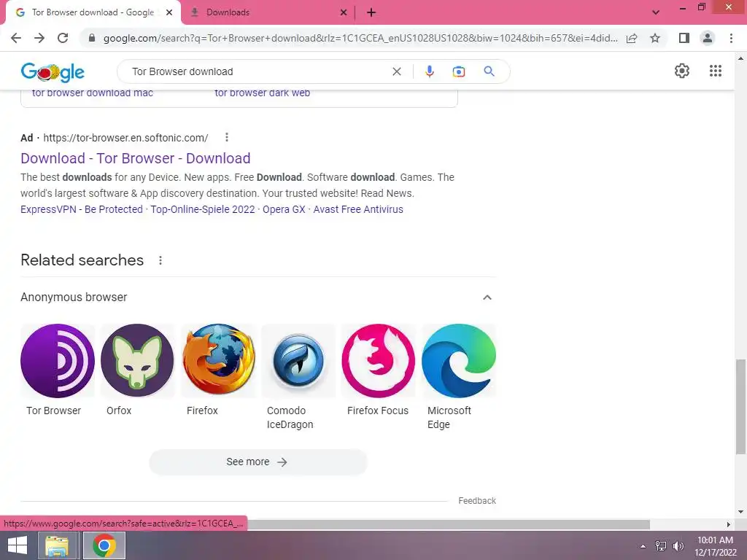The image size is (747, 560).
Task: Open the ExpressVPN - Be Protected link
Action: 82,209
